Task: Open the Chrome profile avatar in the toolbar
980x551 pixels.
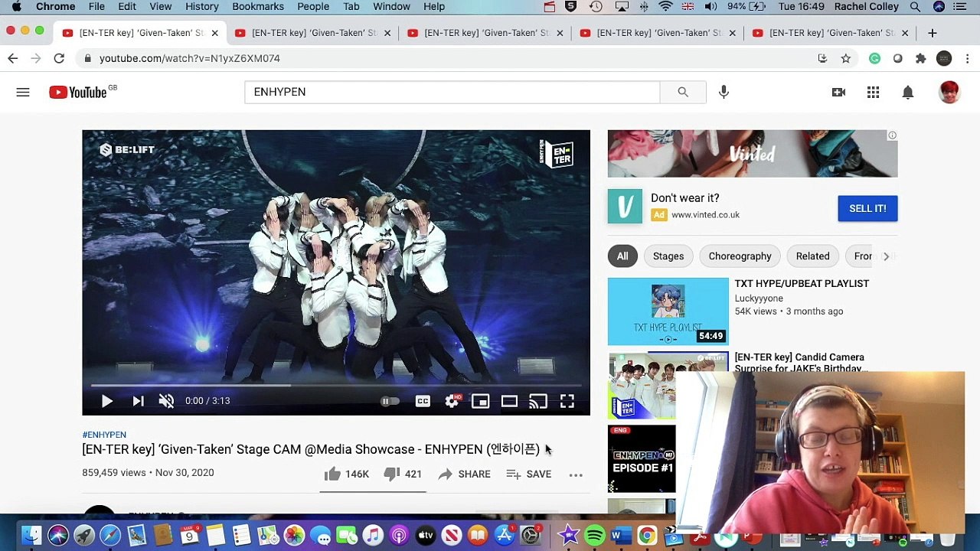Action: pos(944,58)
